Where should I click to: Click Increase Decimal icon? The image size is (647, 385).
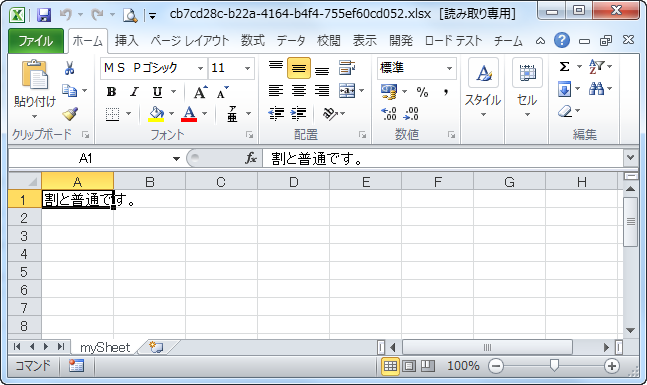click(x=389, y=113)
